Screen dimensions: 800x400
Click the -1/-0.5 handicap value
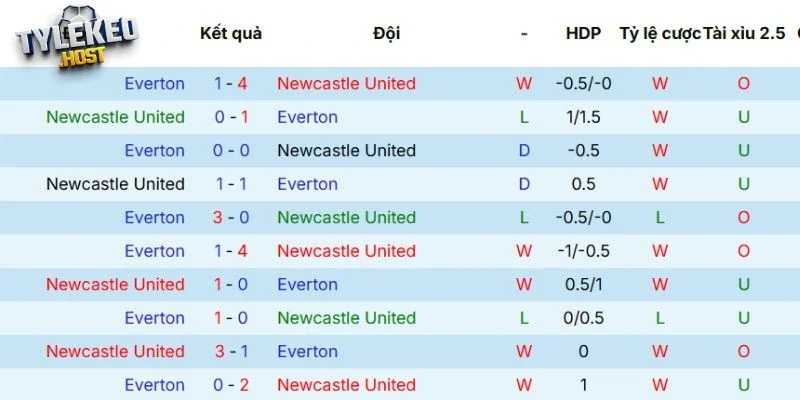pyautogui.click(x=583, y=251)
